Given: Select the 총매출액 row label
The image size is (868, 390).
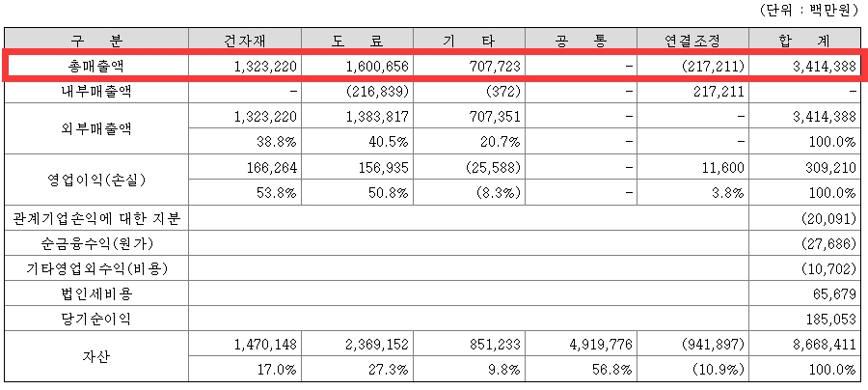Looking at the screenshot, I should click(x=97, y=67).
